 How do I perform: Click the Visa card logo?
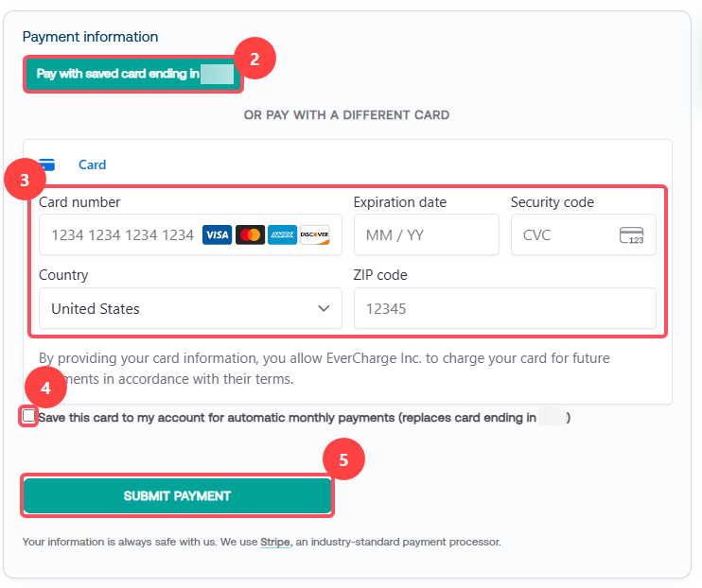tap(218, 235)
